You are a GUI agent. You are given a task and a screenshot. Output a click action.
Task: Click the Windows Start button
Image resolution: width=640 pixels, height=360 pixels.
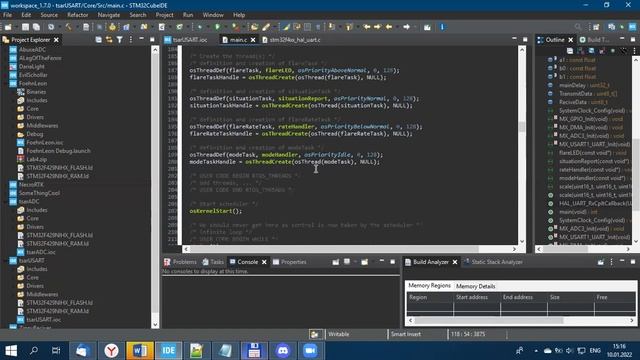pyautogui.click(x=11, y=351)
